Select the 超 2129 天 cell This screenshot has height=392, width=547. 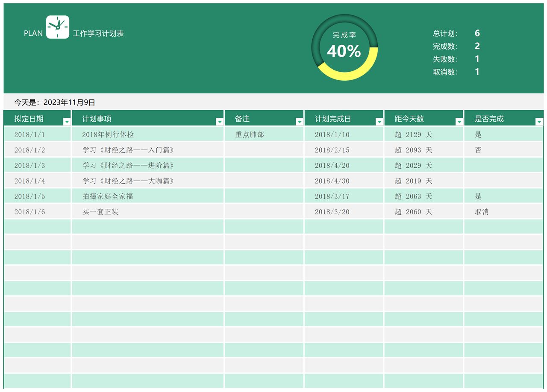[413, 134]
